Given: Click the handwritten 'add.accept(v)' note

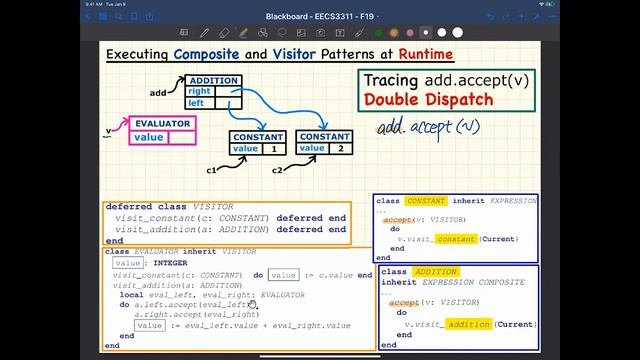Looking at the screenshot, I should point(428,127).
